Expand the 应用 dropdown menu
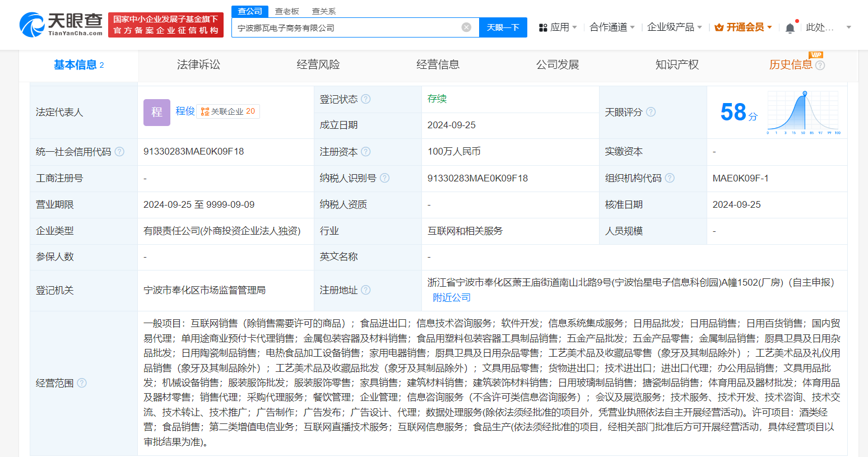Image resolution: width=868 pixels, height=457 pixels. [x=558, y=27]
